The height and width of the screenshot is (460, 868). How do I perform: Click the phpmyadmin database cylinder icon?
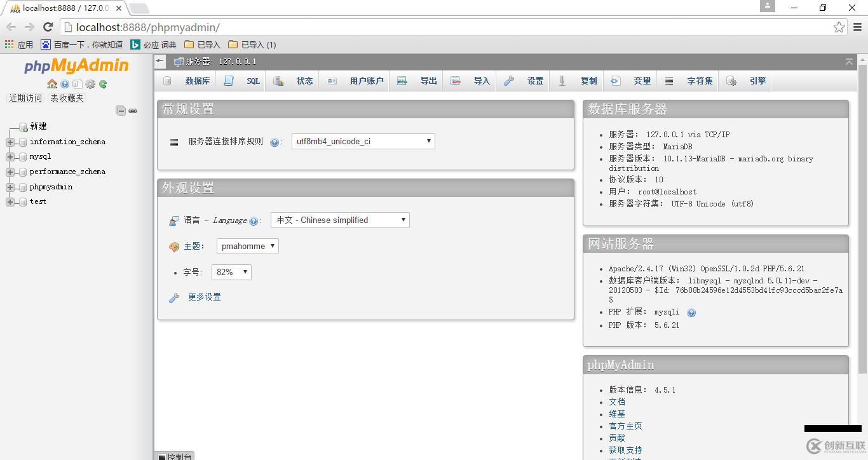(x=23, y=187)
